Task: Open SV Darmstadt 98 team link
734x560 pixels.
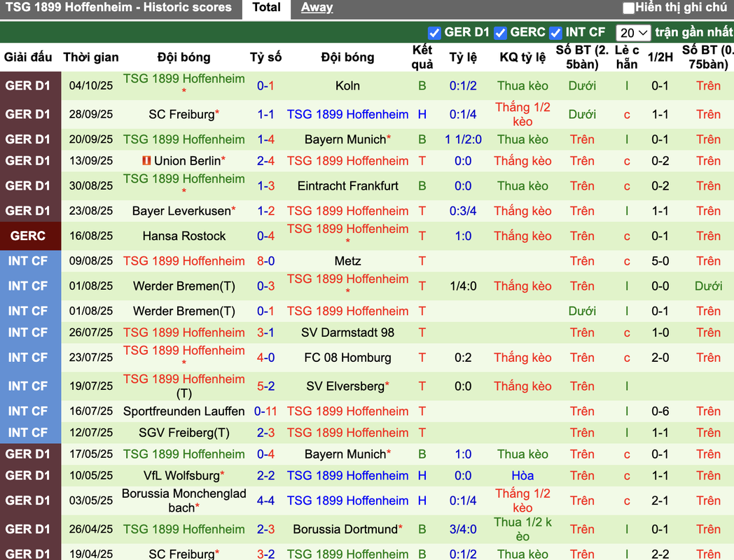Action: (x=348, y=332)
